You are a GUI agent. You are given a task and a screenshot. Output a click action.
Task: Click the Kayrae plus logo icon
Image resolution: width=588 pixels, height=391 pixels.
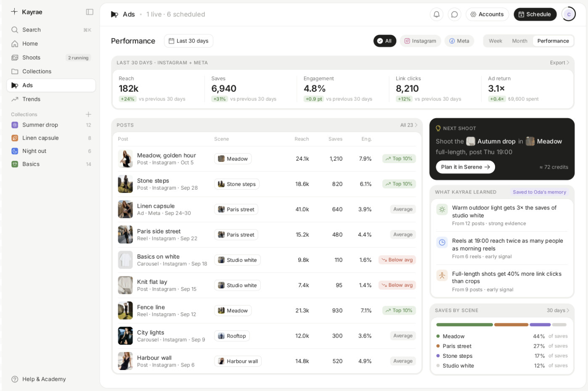coord(14,12)
